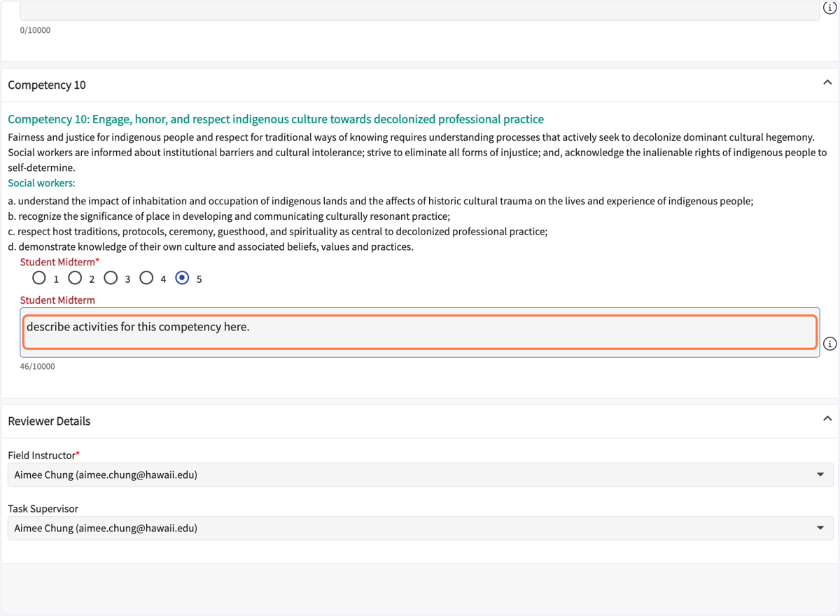Click the Student Midterm activities text box
This screenshot has width=840, height=616.
[420, 332]
